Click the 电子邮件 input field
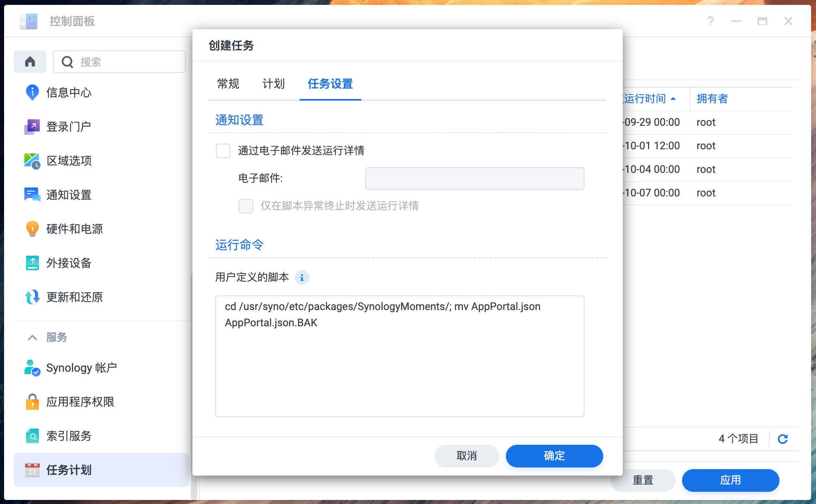Image resolution: width=816 pixels, height=504 pixels. click(x=474, y=179)
